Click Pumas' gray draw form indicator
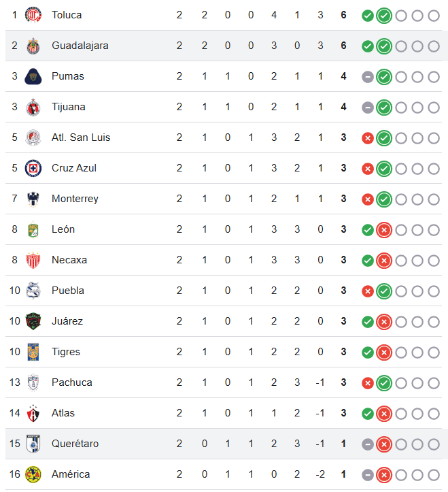This screenshot has height=492, width=448. tap(368, 77)
